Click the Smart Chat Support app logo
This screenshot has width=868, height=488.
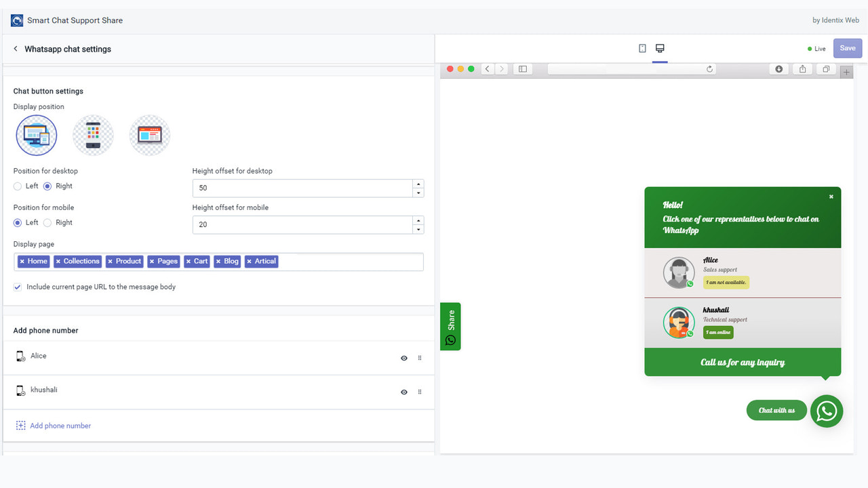[16, 20]
